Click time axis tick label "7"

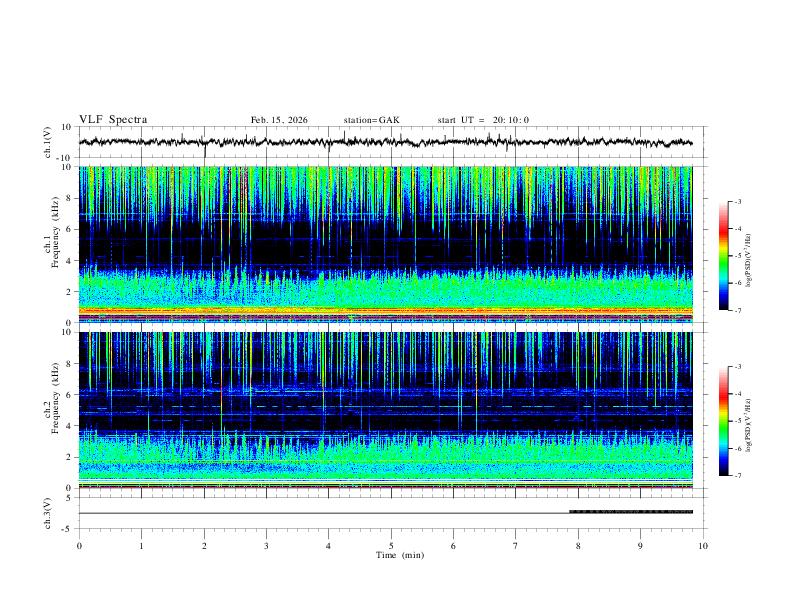click(x=516, y=546)
